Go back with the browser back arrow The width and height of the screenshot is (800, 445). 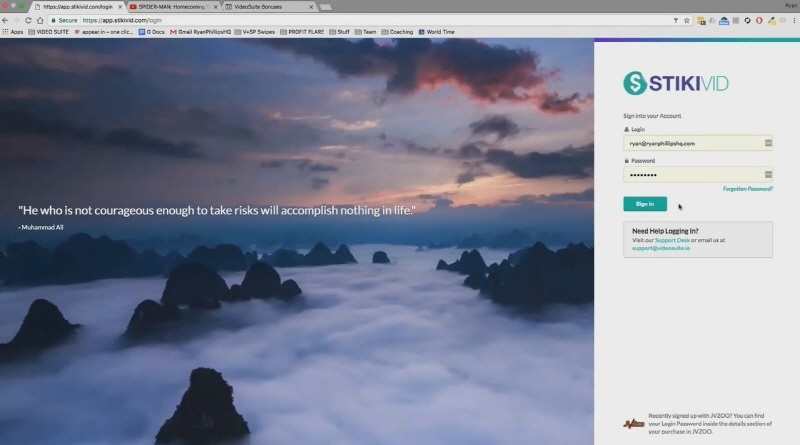(x=5, y=20)
